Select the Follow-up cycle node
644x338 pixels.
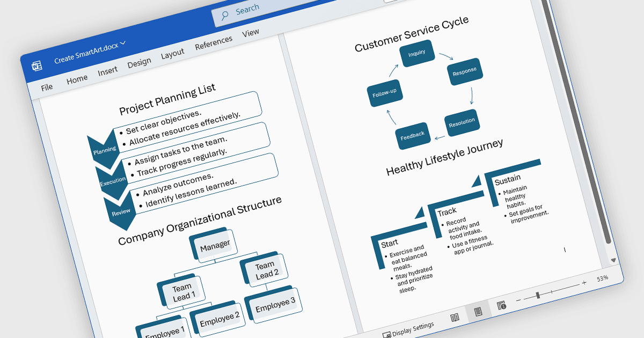[x=385, y=94]
